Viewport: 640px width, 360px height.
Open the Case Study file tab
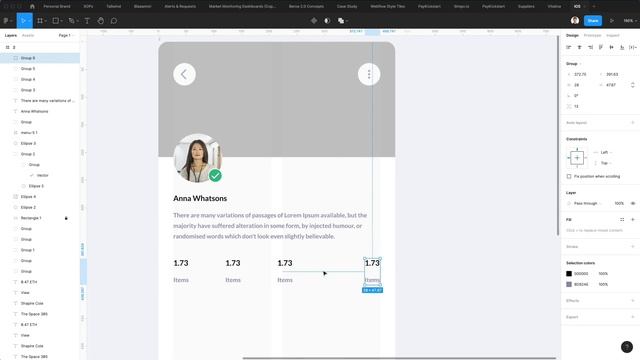(x=347, y=6)
